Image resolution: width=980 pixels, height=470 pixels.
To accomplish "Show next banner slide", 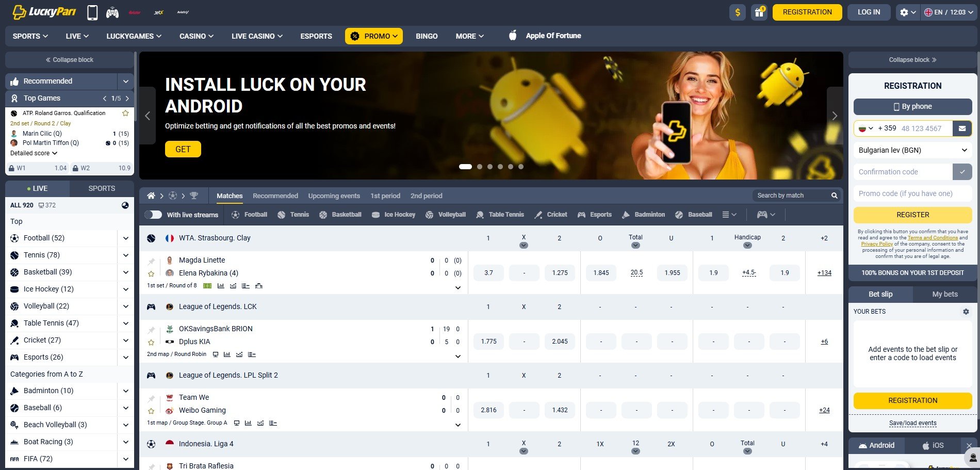I will (x=835, y=116).
